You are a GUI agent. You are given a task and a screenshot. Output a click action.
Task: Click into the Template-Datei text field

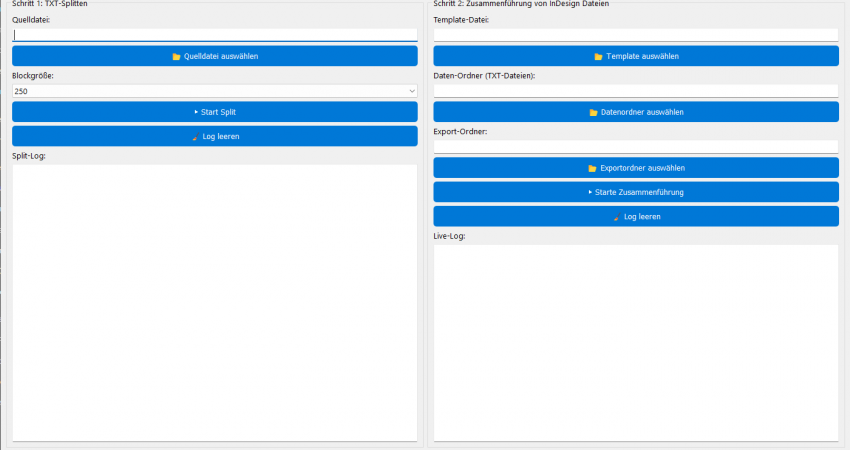[635, 35]
